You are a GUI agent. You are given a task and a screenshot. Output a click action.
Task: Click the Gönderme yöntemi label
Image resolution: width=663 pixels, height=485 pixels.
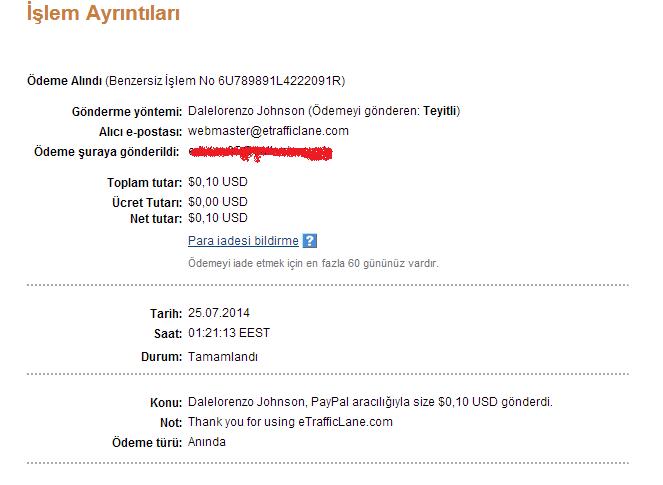[127, 112]
